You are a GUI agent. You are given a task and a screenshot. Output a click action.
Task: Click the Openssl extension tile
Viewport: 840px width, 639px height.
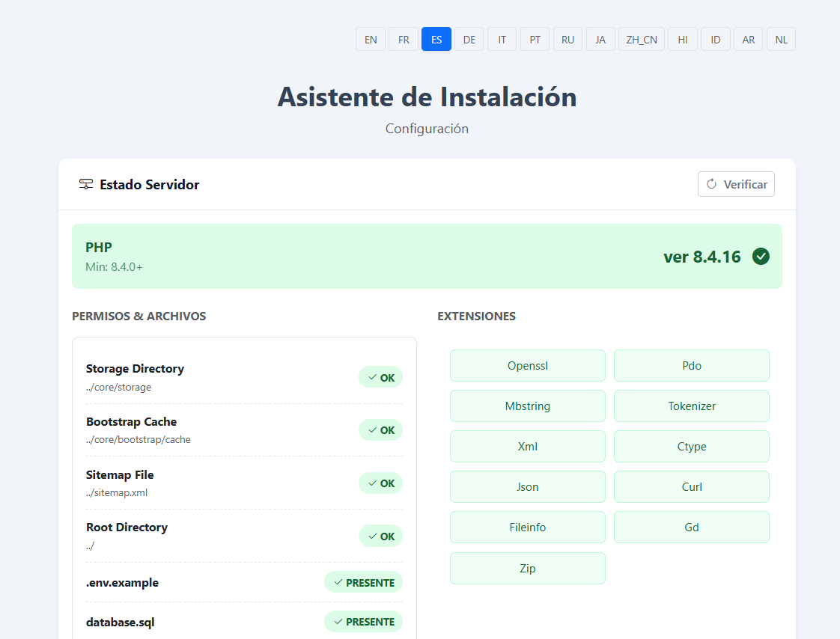[528, 366]
